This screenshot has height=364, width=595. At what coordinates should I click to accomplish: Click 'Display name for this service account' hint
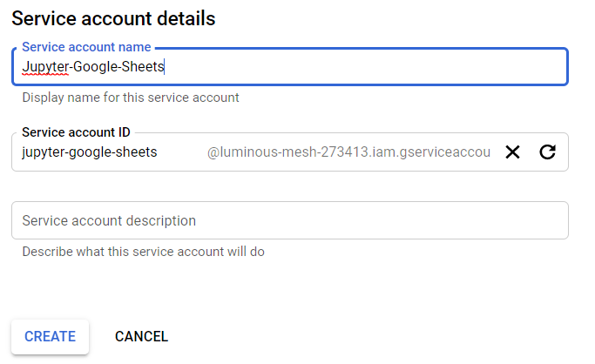pyautogui.click(x=131, y=98)
